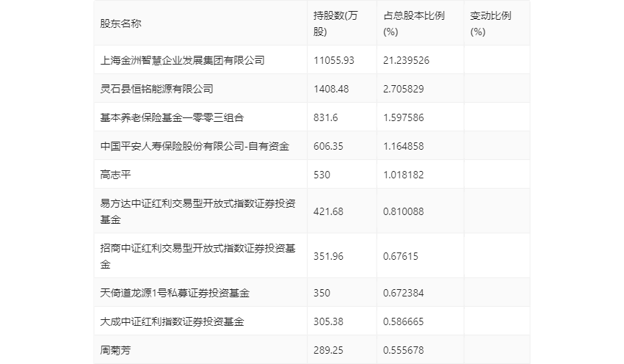Select the percentage 1.164858
The width and height of the screenshot is (624, 364).
[x=404, y=146]
